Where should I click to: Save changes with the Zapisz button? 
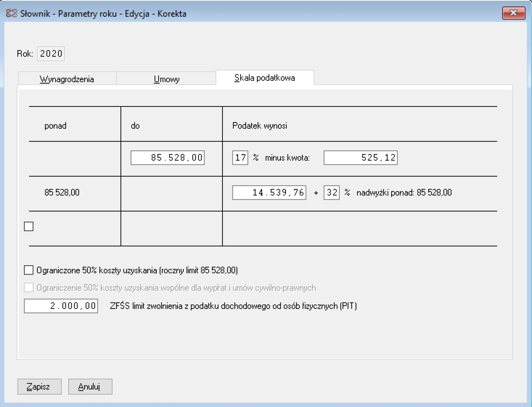[x=39, y=386]
